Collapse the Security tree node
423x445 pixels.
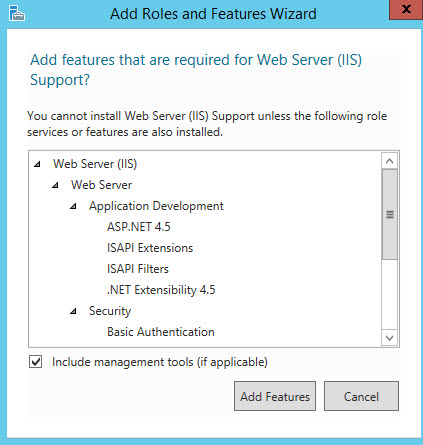[73, 311]
